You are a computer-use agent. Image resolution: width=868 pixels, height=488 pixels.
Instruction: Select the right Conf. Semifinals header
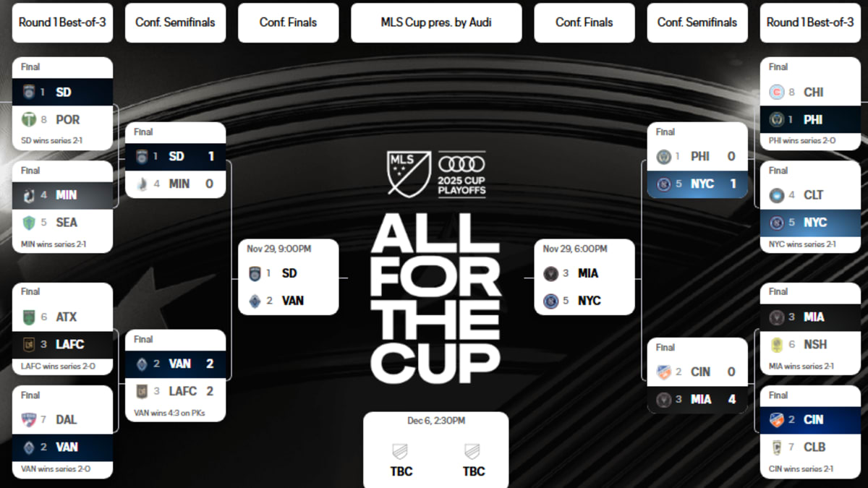(697, 22)
